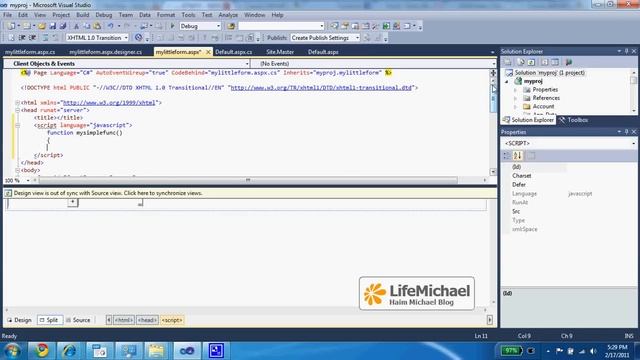Collapse the <html> outlining region

[18, 103]
